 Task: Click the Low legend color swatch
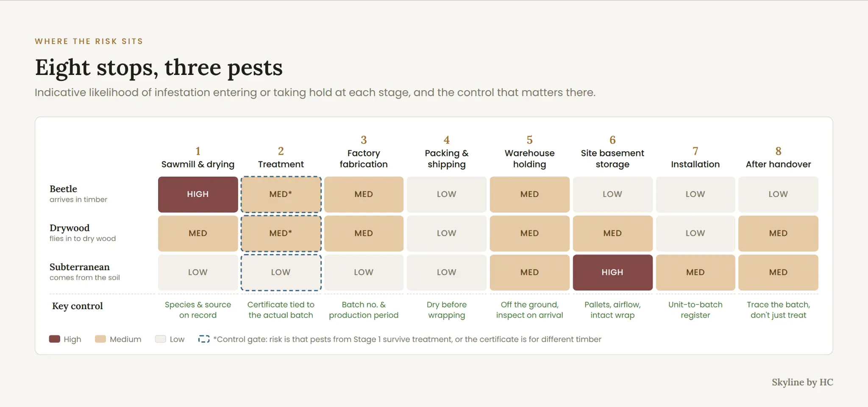pos(160,339)
